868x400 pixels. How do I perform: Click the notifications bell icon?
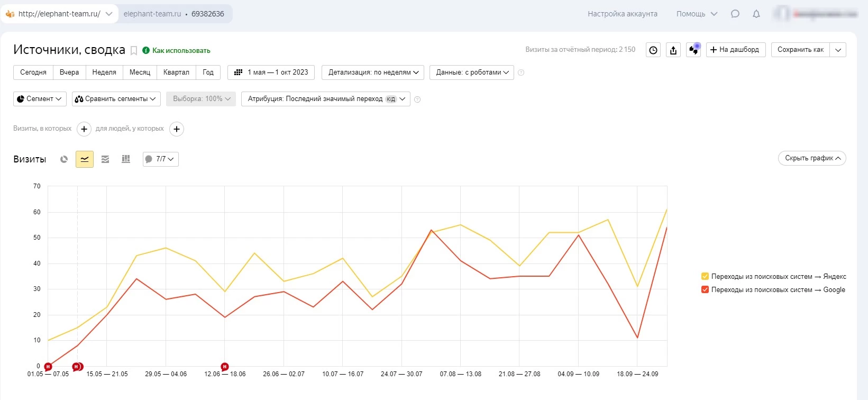click(x=756, y=14)
